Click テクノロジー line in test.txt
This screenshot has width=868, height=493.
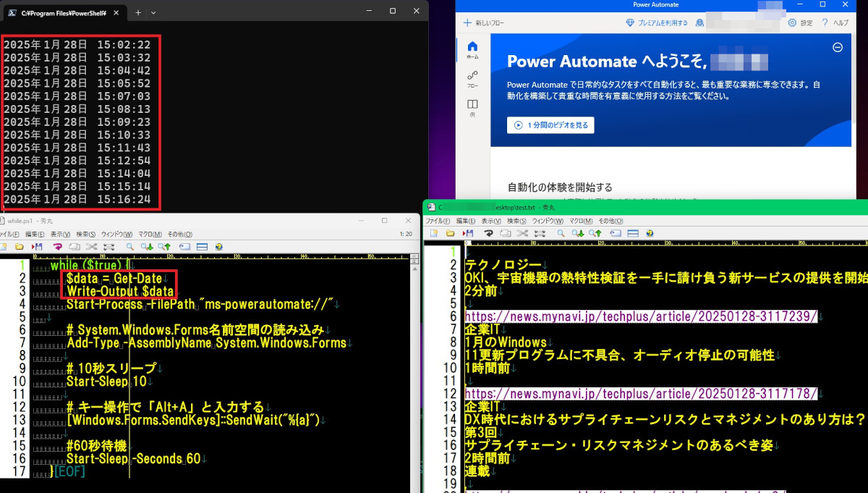(503, 264)
